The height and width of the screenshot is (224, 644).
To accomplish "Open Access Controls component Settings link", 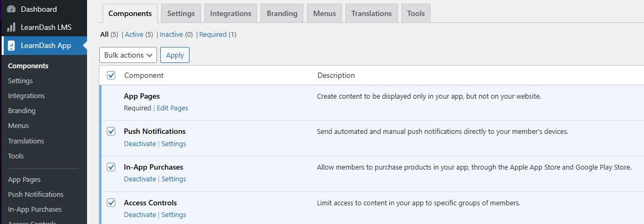I will coord(174,215).
